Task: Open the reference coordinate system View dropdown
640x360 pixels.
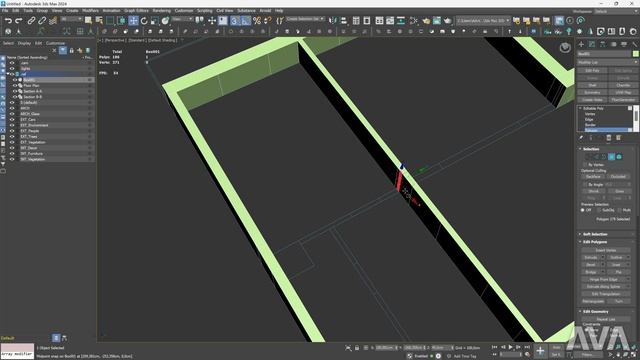Action: [x=182, y=19]
